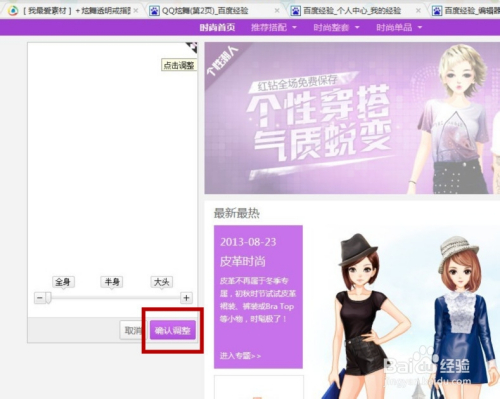Click the 点击调整 tooltip label
The image size is (500, 399).
[x=179, y=65]
